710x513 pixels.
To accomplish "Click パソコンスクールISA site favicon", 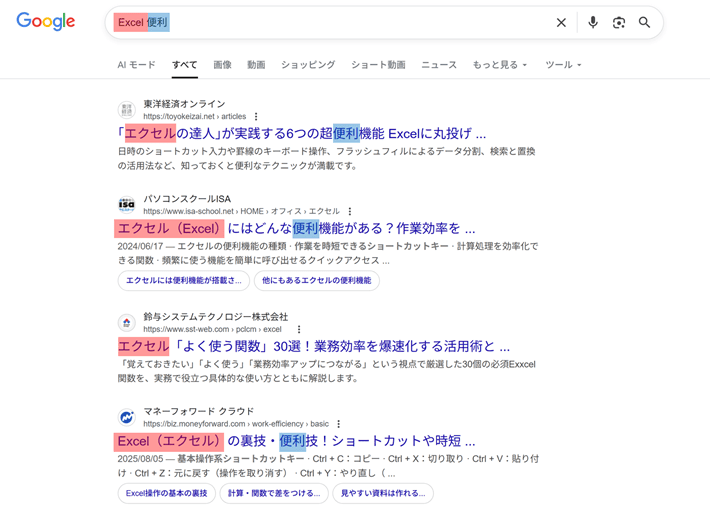I will [x=126, y=205].
